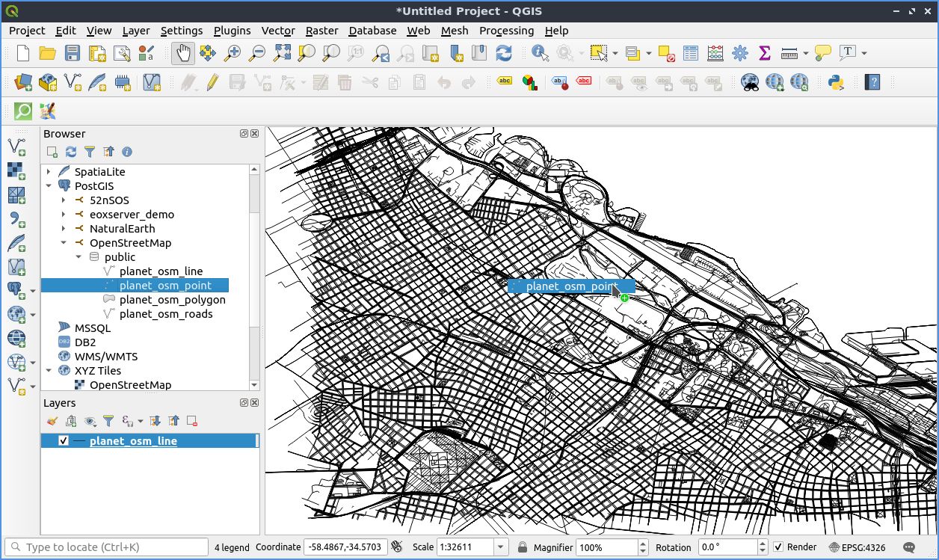Select the Zoom In magnifier tool

point(233,53)
